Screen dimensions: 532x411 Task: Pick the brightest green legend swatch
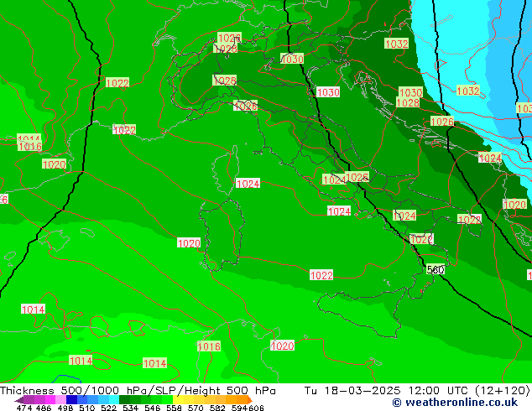pos(167,400)
